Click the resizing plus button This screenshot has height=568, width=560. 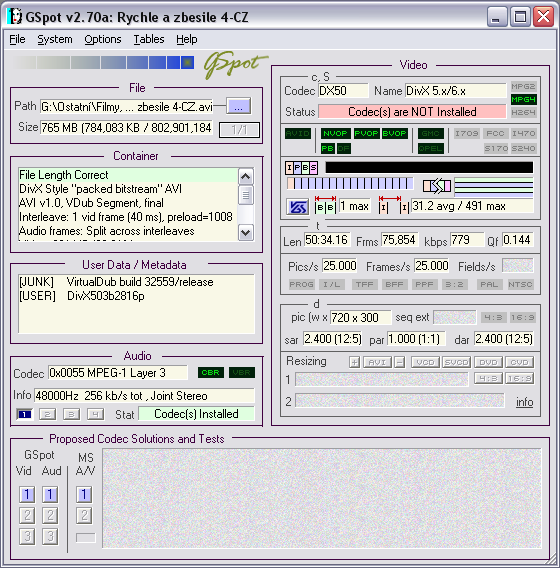[x=354, y=362]
